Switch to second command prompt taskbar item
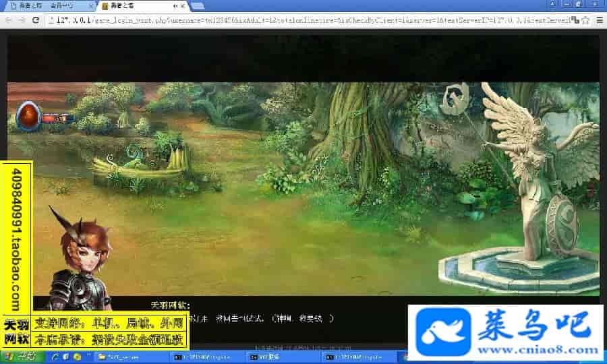Image resolution: width=607 pixels, height=364 pixels. (x=284, y=357)
